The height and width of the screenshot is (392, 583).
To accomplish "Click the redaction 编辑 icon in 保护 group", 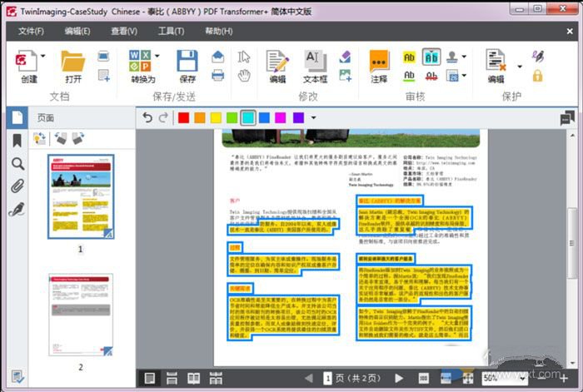I will click(x=496, y=61).
